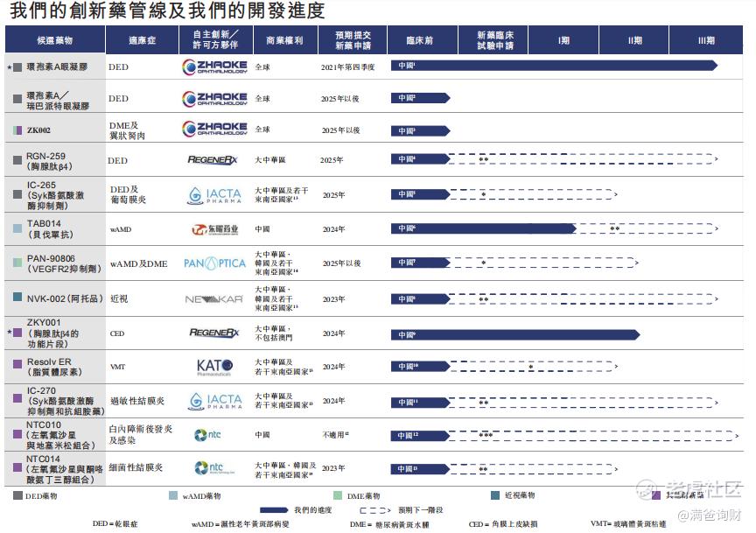
Task: Click the IACTA Pharma logo in the IC-265 row
Action: tap(214, 195)
